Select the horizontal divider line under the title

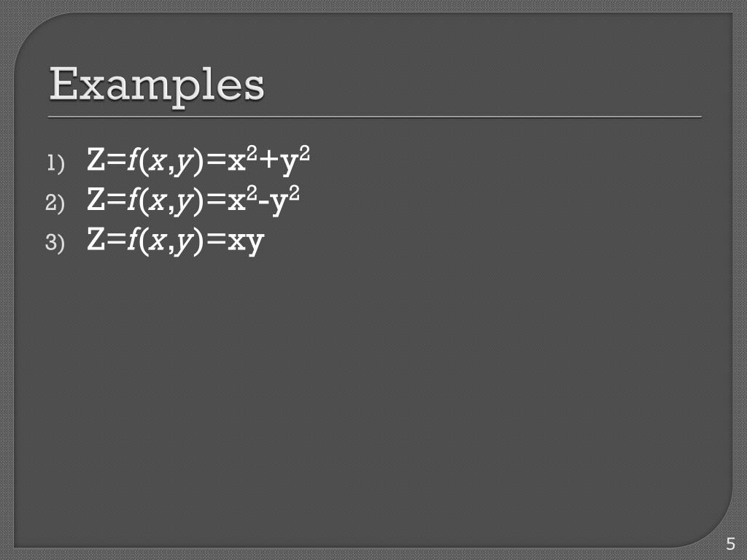pos(374,116)
